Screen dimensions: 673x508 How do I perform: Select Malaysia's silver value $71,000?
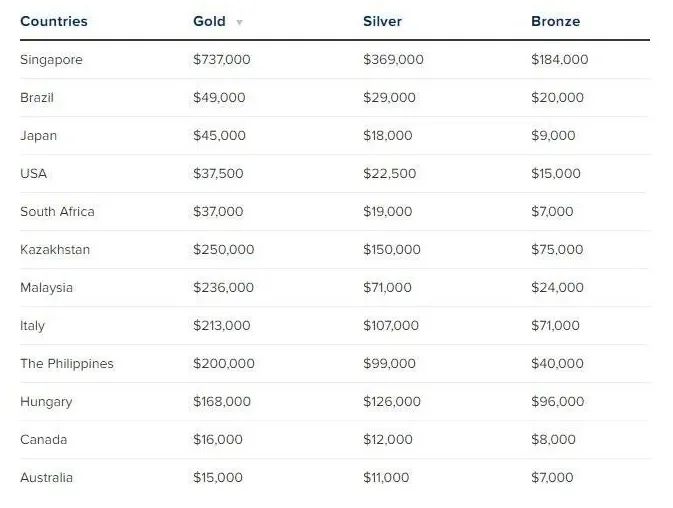pyautogui.click(x=387, y=287)
